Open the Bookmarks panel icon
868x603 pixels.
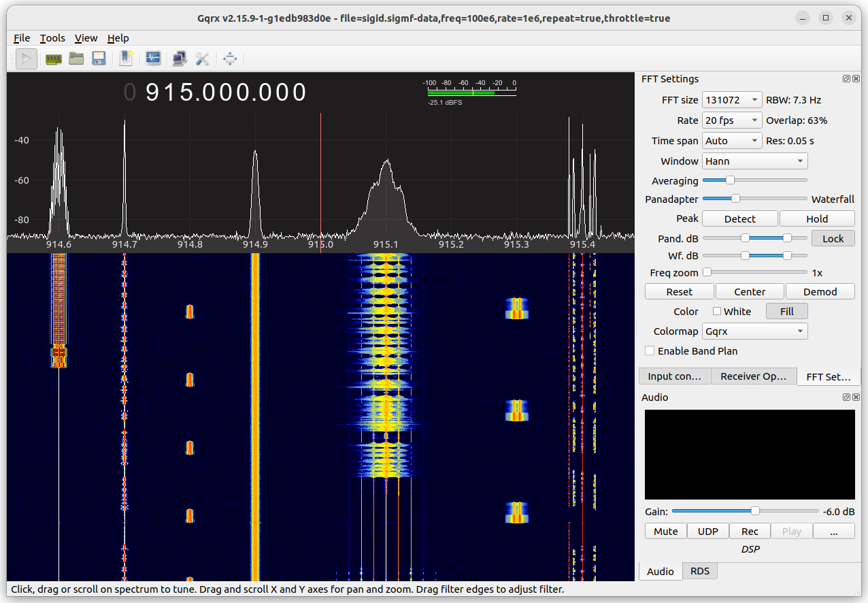(x=126, y=59)
